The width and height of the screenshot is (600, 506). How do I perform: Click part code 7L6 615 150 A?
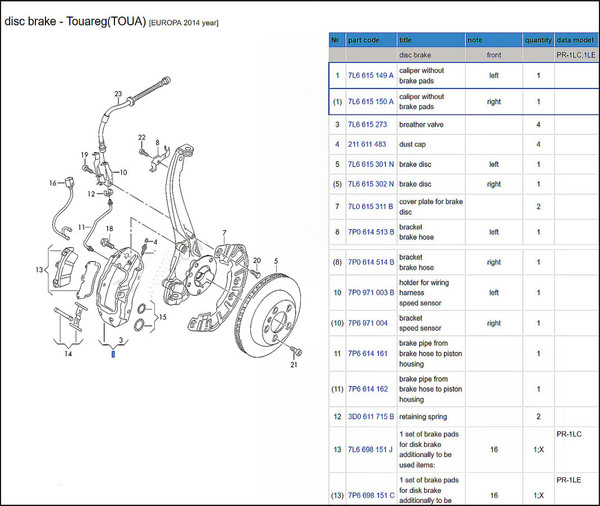[x=370, y=102]
